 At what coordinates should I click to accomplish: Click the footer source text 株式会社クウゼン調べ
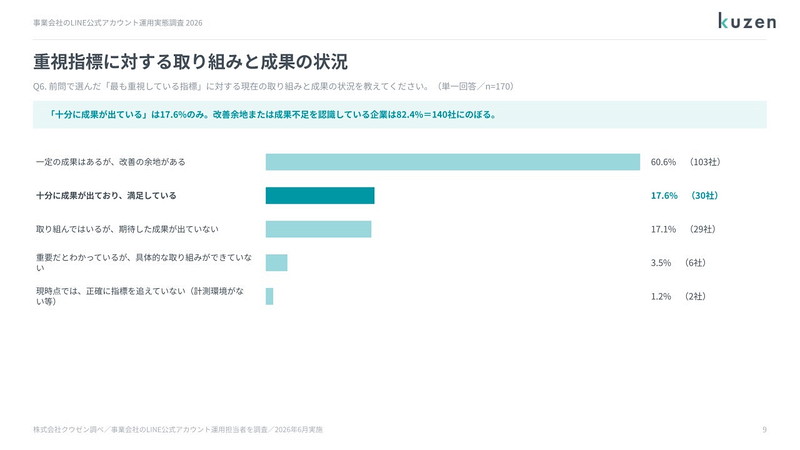178,430
